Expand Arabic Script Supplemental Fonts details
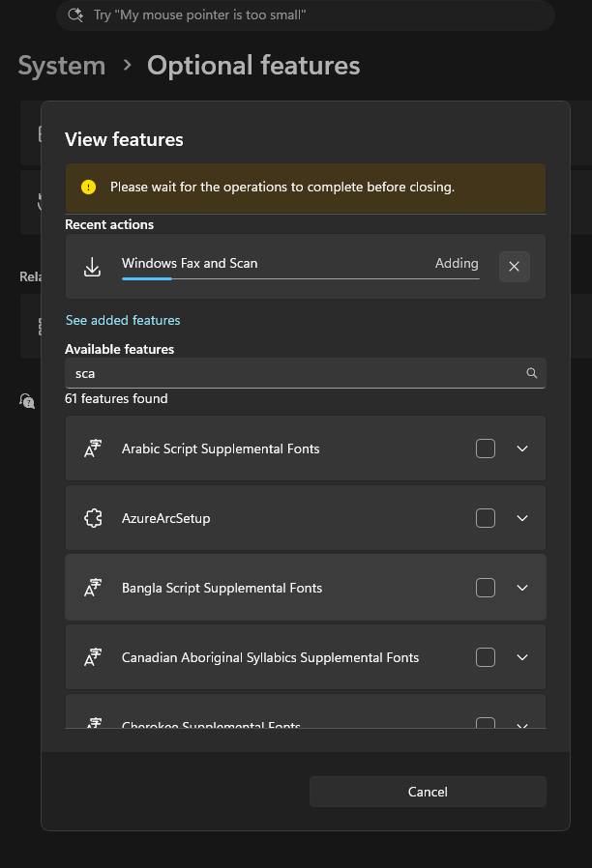The width and height of the screenshot is (592, 868). coord(522,448)
